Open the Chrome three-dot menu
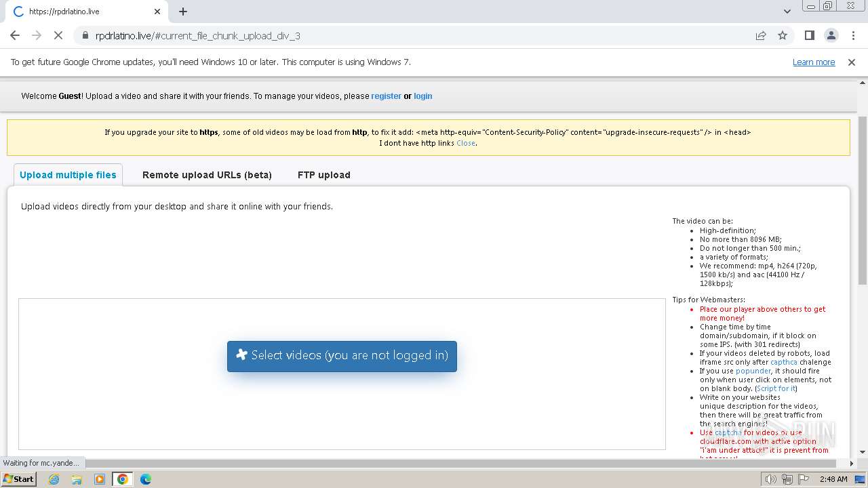 852,35
